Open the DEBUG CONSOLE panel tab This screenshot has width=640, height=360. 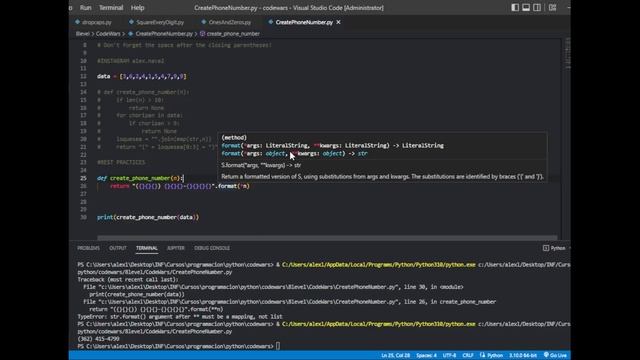[x=212, y=248]
